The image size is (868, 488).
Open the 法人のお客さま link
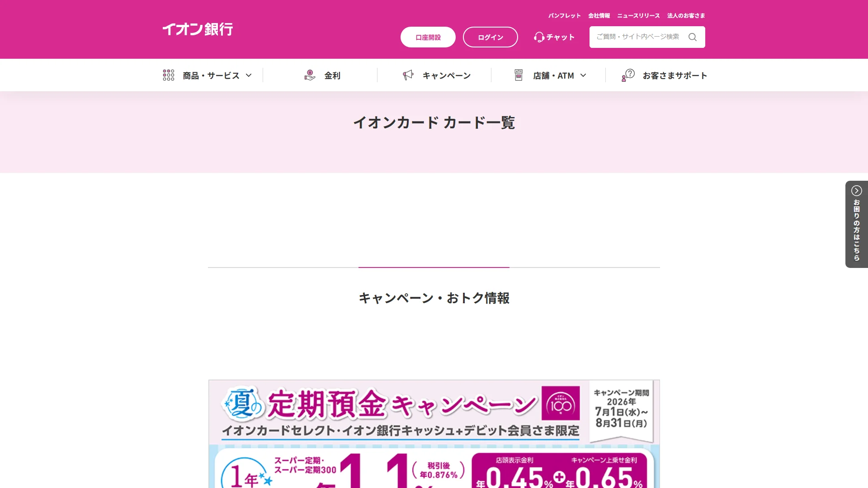[x=686, y=15]
